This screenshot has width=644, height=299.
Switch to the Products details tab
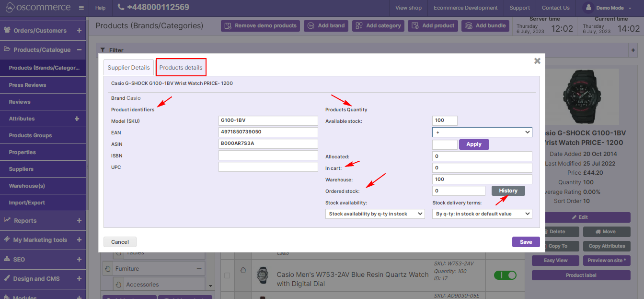[181, 68]
